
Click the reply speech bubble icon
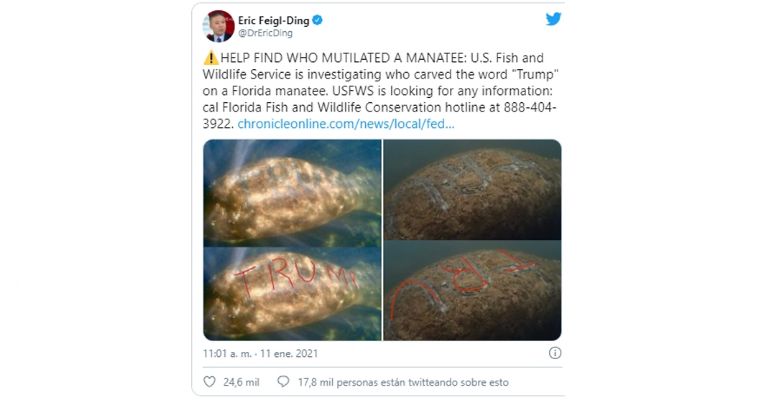283,382
